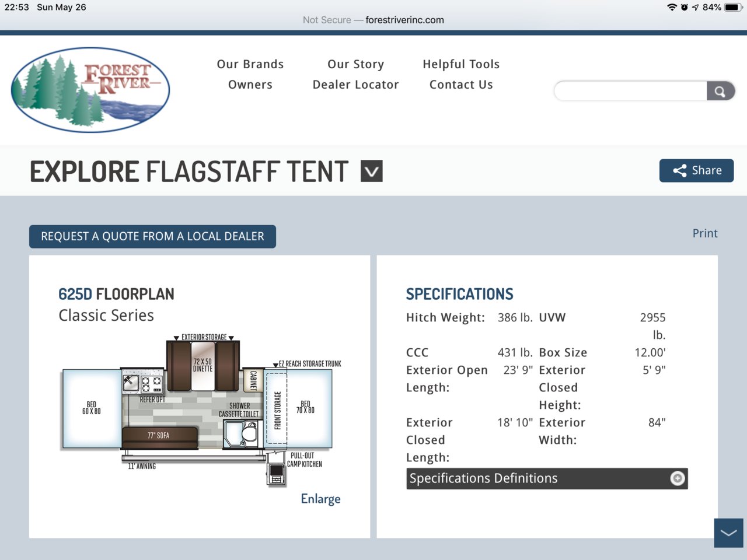Click the SPECIFICATIONS heading

tap(460, 294)
